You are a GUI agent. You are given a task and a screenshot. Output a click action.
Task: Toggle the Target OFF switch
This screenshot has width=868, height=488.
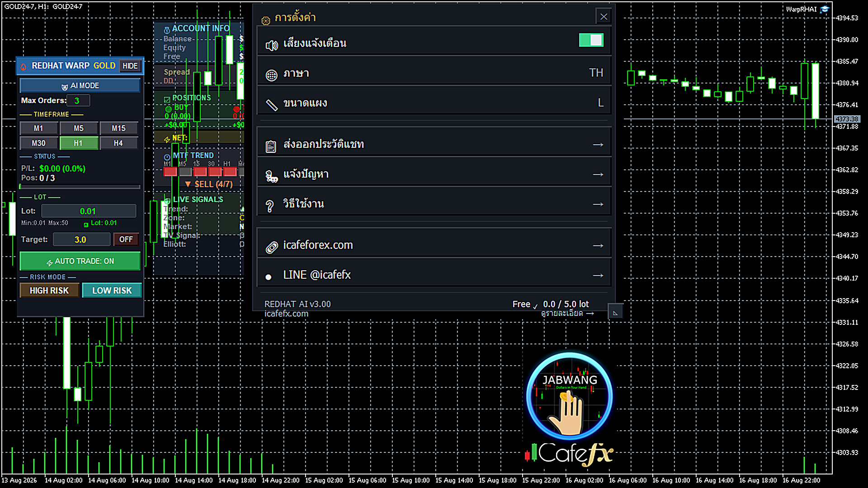click(126, 239)
